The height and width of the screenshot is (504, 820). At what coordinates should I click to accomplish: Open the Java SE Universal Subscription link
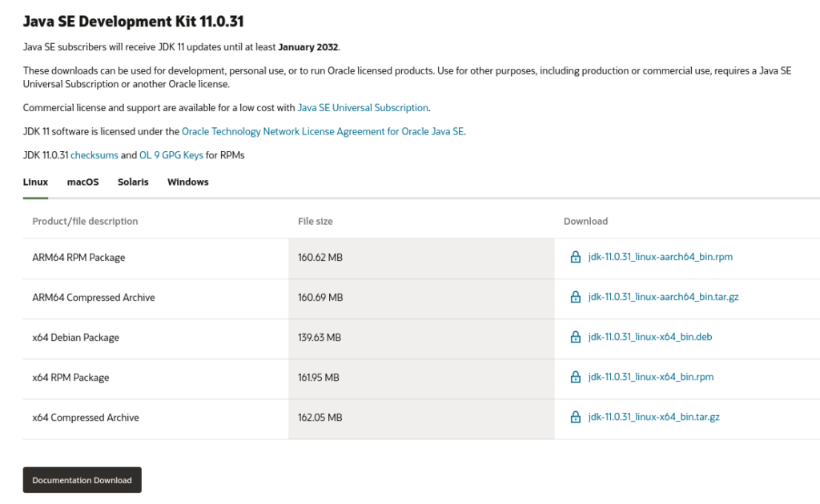(x=363, y=108)
